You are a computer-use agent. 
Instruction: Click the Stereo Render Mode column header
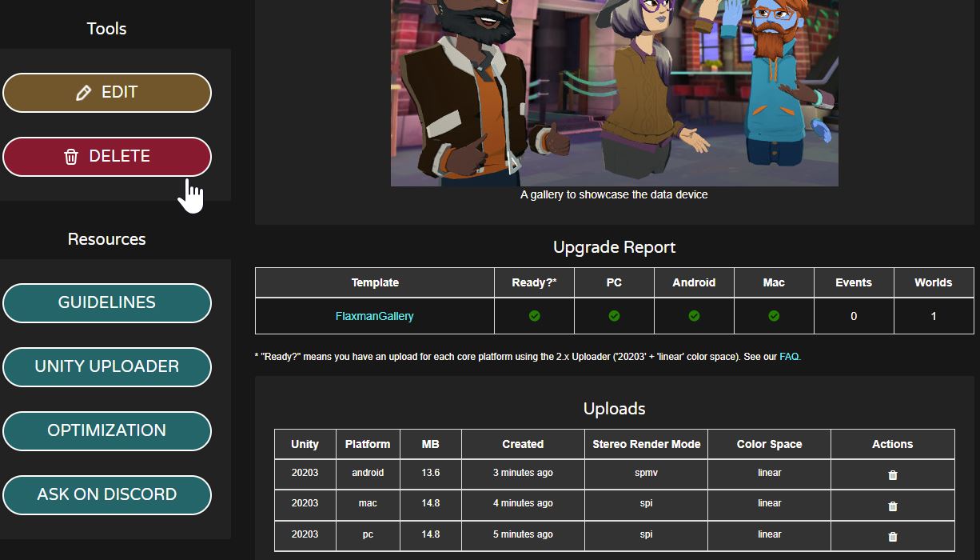[646, 444]
